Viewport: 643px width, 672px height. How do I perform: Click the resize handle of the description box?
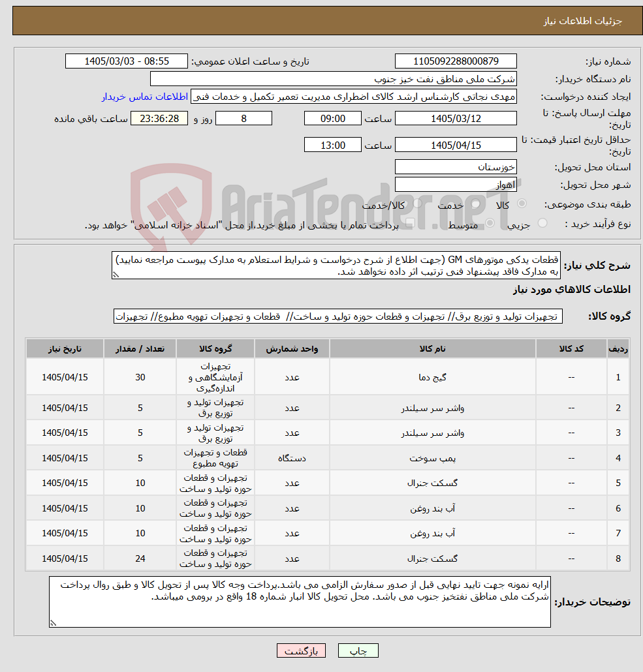(116, 275)
